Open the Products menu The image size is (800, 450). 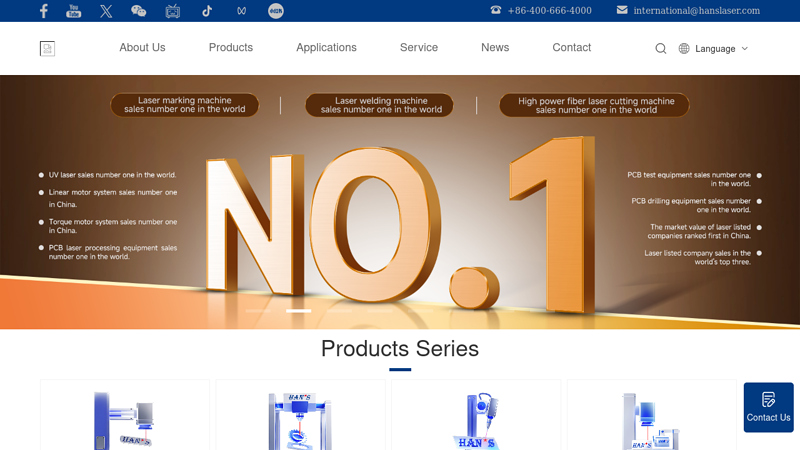231,47
